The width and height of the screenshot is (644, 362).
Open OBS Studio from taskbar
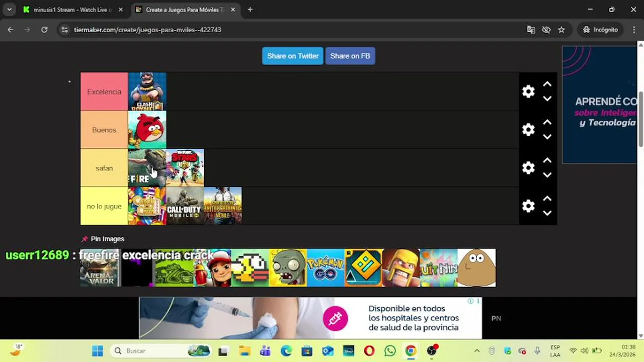coord(432,351)
